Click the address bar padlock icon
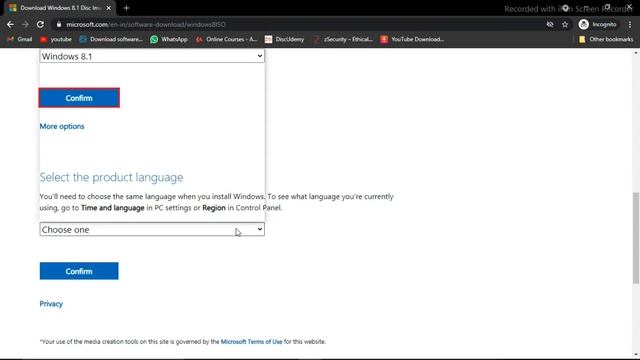The width and height of the screenshot is (640, 360). (x=59, y=24)
